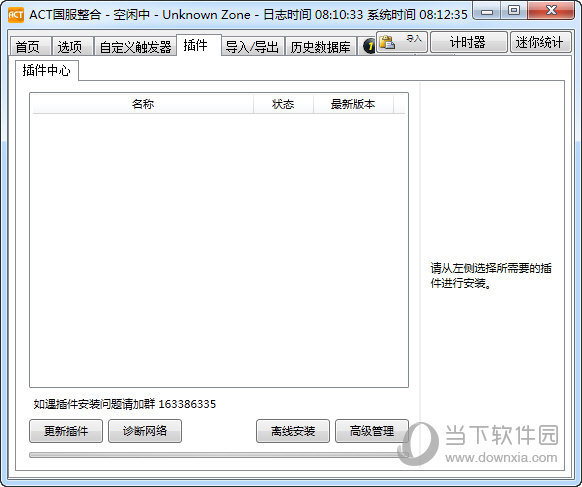
Task: Run the 诊断网络 button
Action: click(x=145, y=431)
